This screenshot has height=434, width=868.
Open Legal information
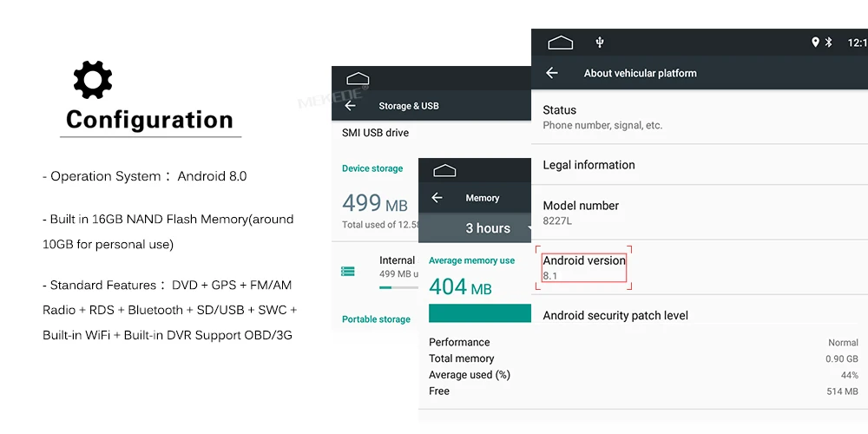click(700, 165)
